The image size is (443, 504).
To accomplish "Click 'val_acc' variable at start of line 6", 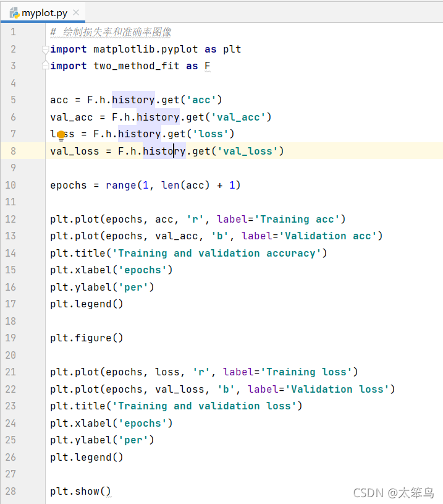I will coord(71,117).
